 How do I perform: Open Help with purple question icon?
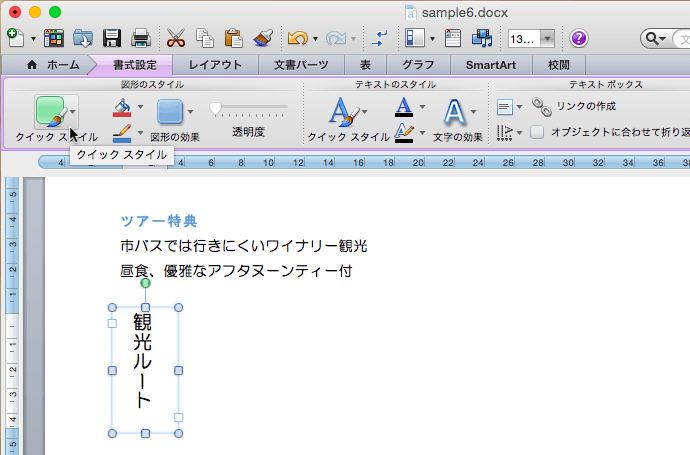click(x=579, y=38)
